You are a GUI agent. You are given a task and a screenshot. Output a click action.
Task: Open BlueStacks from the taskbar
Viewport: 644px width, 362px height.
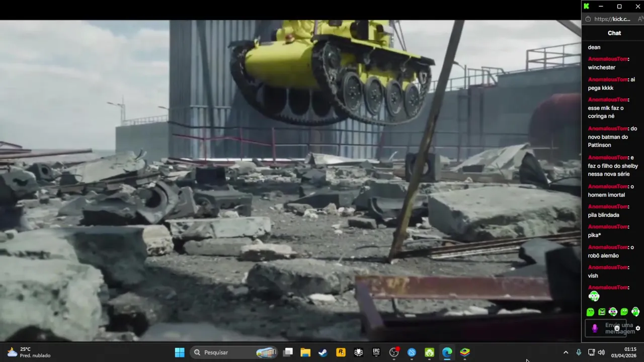tap(465, 352)
